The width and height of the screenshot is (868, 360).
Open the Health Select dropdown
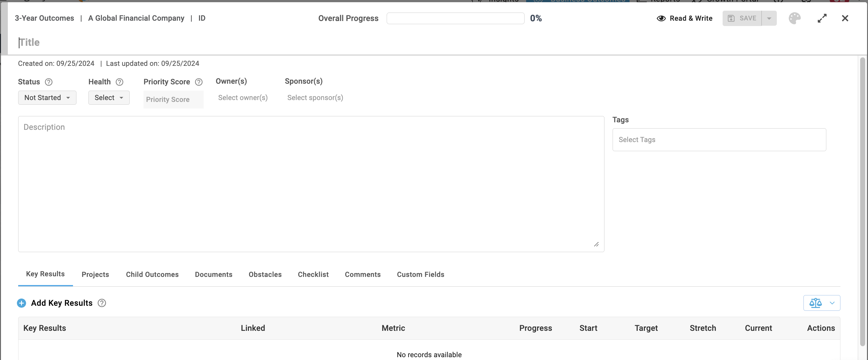(x=109, y=98)
